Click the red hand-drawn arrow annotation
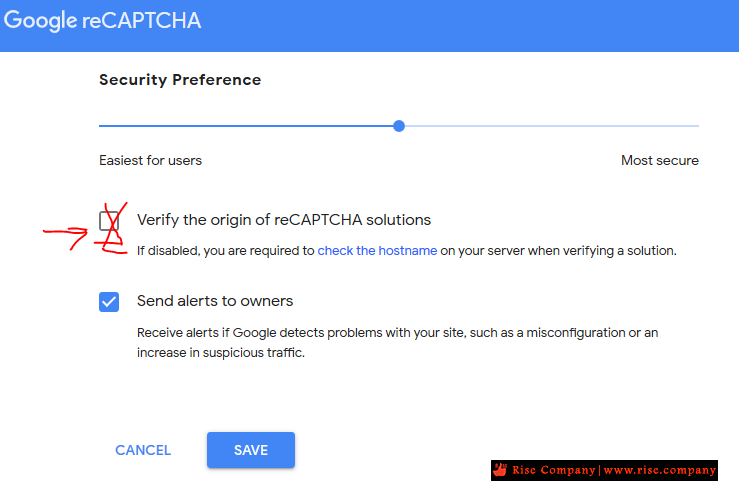This screenshot has height=494, width=739. coord(66,237)
